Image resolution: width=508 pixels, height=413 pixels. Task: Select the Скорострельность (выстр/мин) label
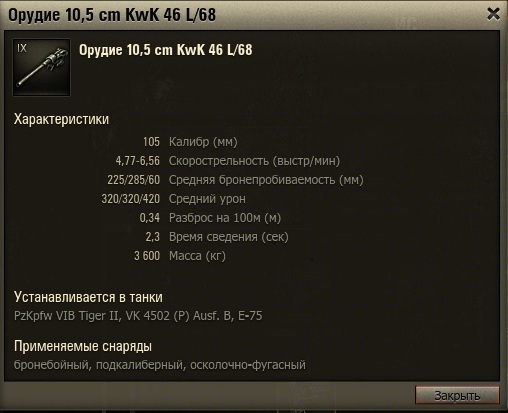click(x=254, y=161)
